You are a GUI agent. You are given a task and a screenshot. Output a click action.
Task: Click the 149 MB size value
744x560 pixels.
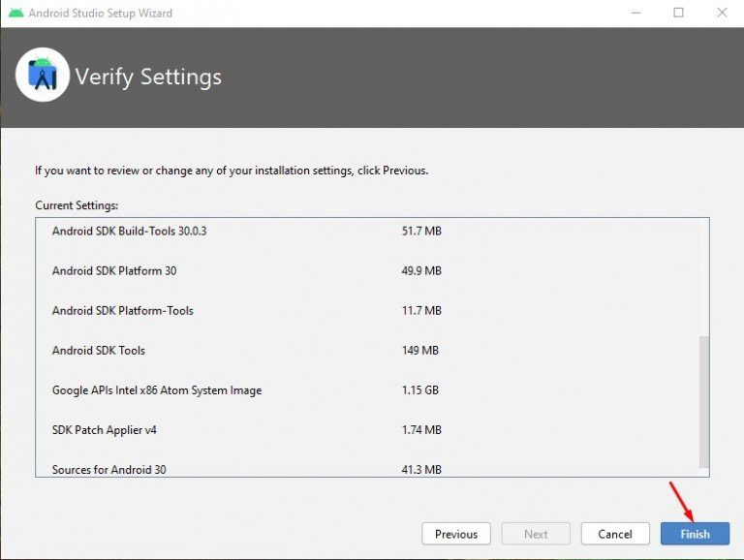tap(419, 351)
